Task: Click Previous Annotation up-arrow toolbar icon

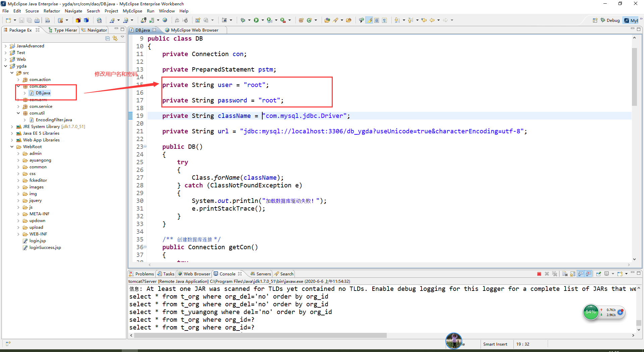Action: tap(411, 20)
